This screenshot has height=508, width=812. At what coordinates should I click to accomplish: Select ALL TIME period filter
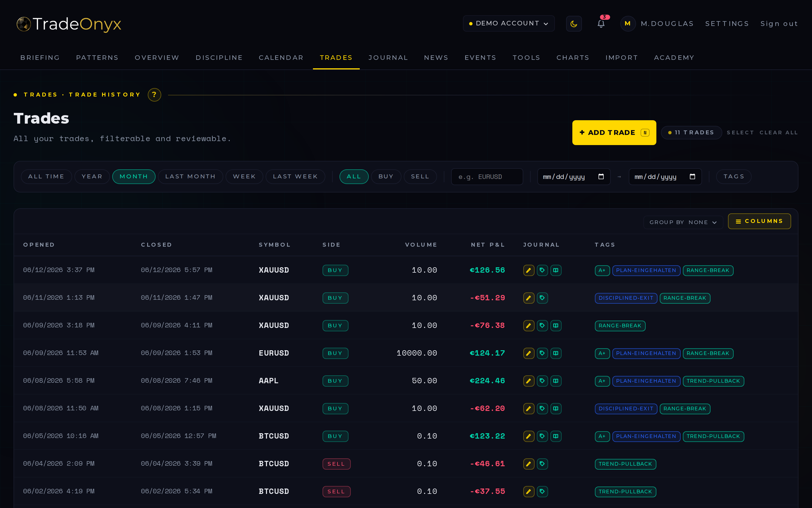coord(46,177)
